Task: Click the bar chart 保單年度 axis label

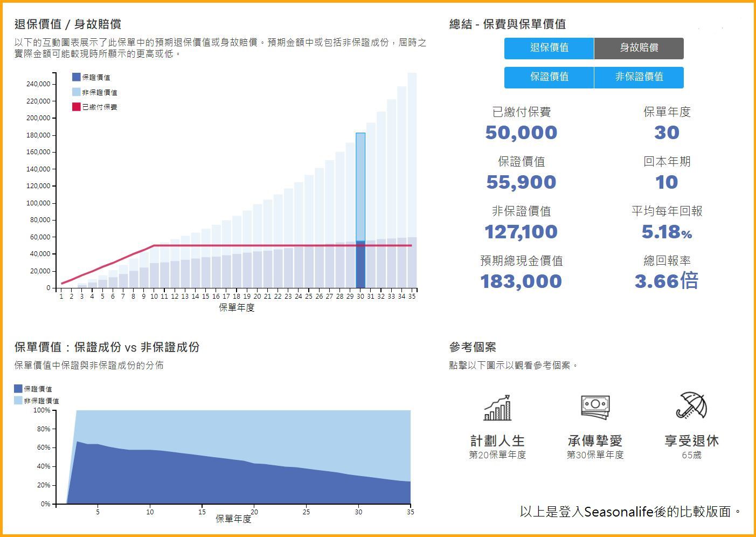Action: 237,308
